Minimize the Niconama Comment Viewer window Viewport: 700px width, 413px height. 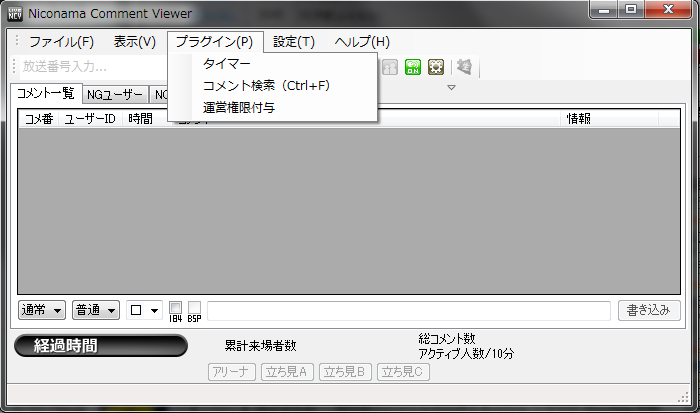[x=604, y=10]
